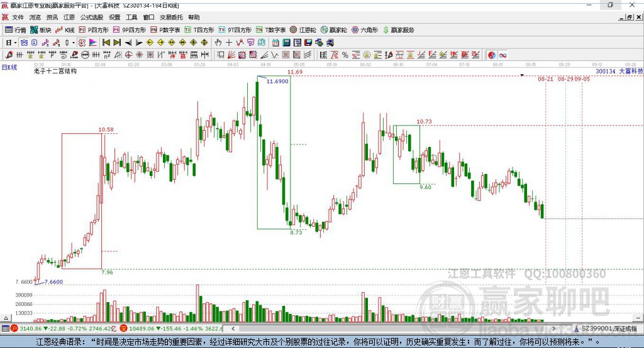Click the n² drawing tool icon
The width and height of the screenshot is (644, 348).
coord(107,55)
